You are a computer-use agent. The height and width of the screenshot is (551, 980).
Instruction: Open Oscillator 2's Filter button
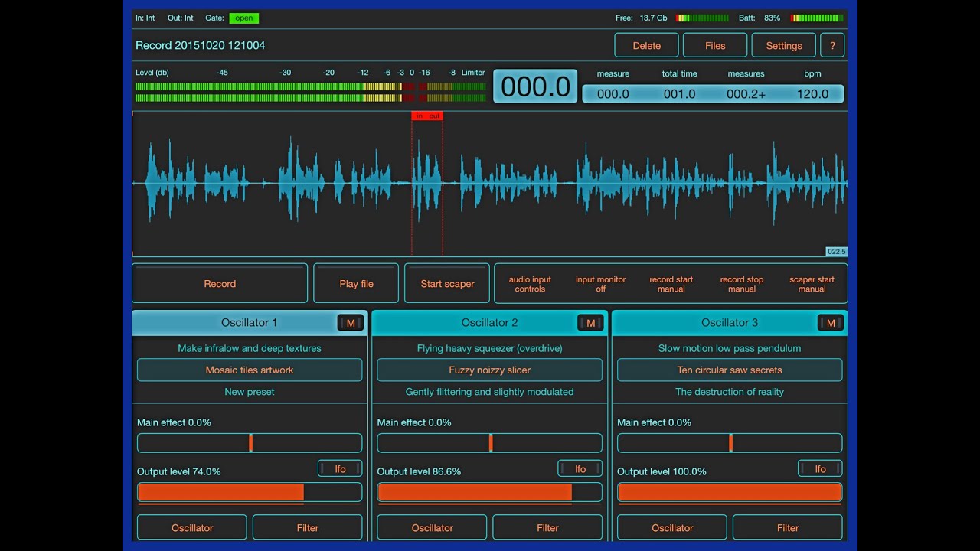pyautogui.click(x=547, y=527)
